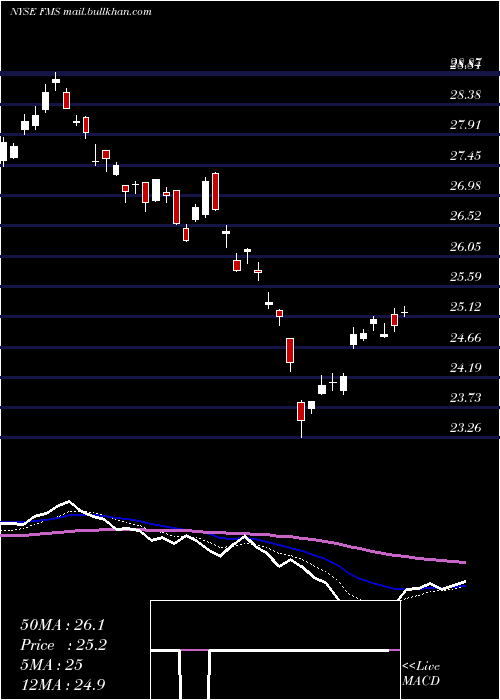Click the overlapping top price label 28.87
This screenshot has width=500, height=700.
465,65
